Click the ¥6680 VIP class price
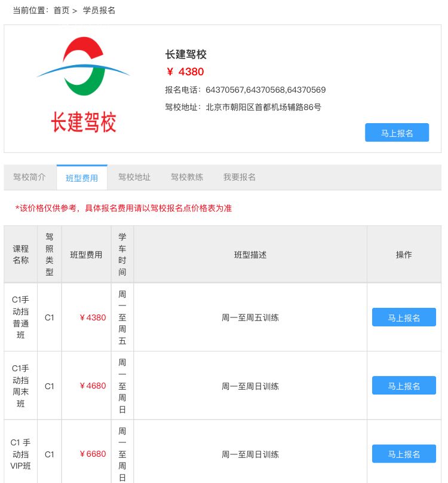The image size is (448, 483). (x=93, y=454)
